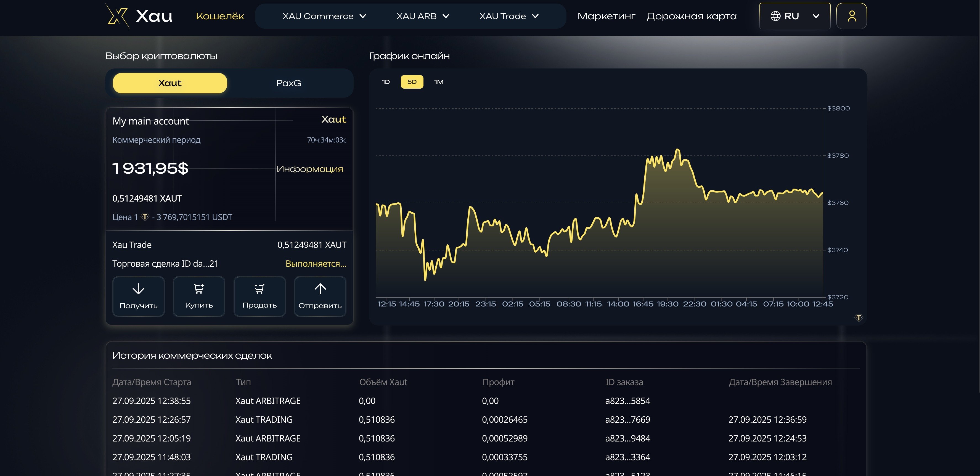The height and width of the screenshot is (476, 980).
Task: Set chart range to 1D
Action: point(386,82)
